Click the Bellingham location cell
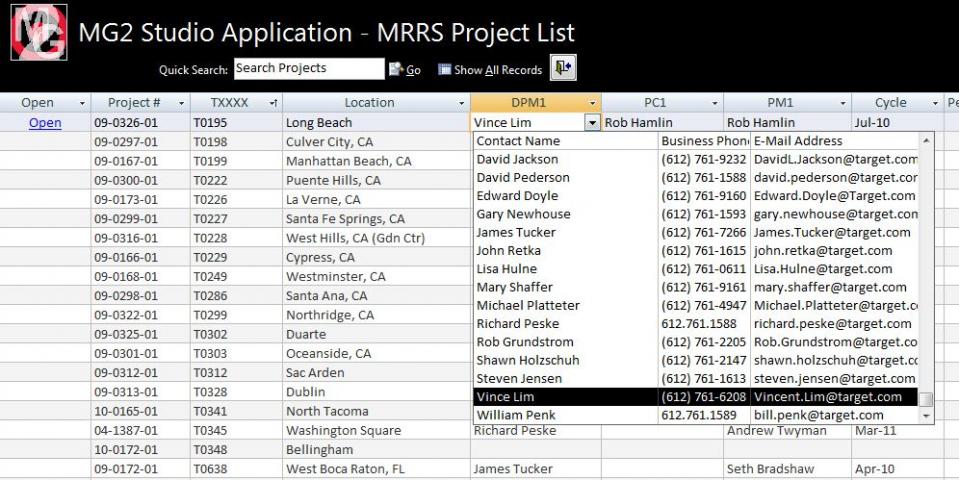959x480 pixels. pos(377,449)
